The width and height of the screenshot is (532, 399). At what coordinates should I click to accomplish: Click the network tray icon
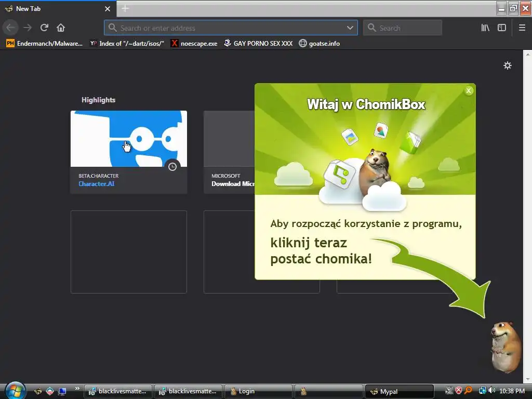point(482,391)
